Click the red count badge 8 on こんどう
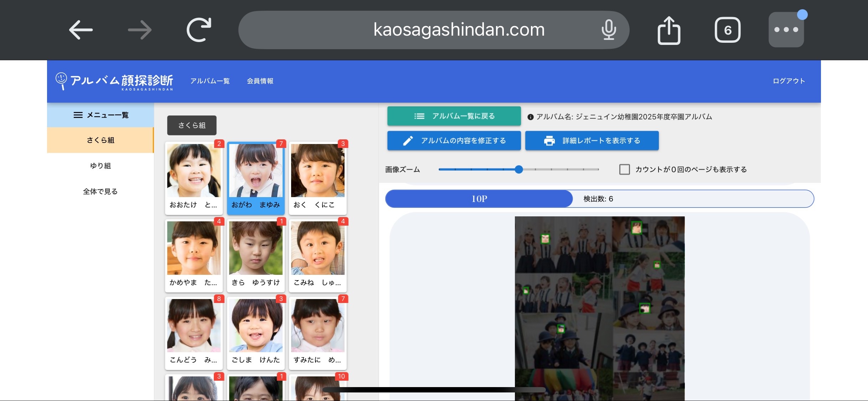 click(x=219, y=299)
